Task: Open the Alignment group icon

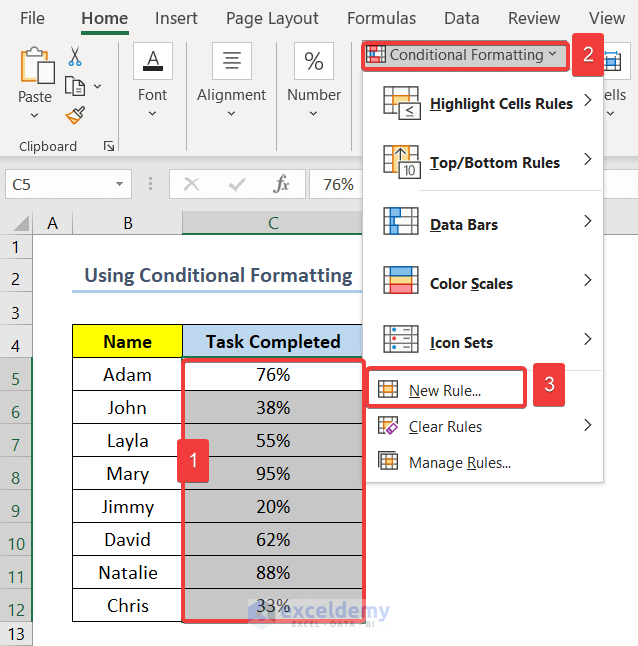Action: pos(232,61)
